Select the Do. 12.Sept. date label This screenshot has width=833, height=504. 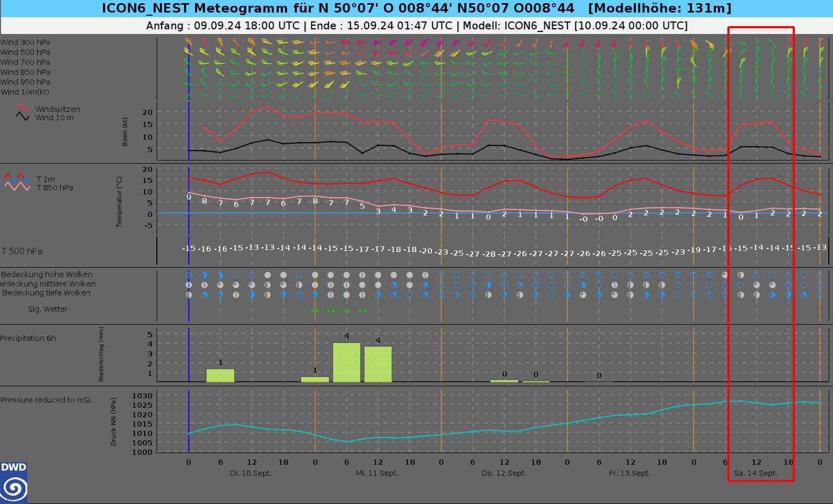click(504, 473)
